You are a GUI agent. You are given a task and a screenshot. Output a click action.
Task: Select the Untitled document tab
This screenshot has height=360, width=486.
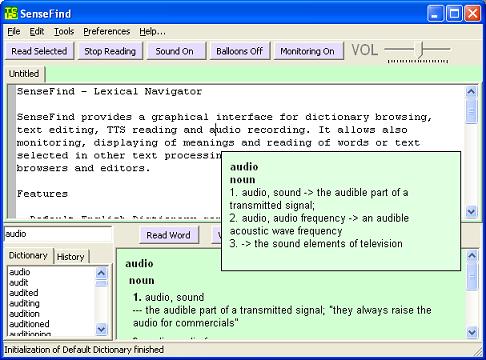[x=24, y=74]
